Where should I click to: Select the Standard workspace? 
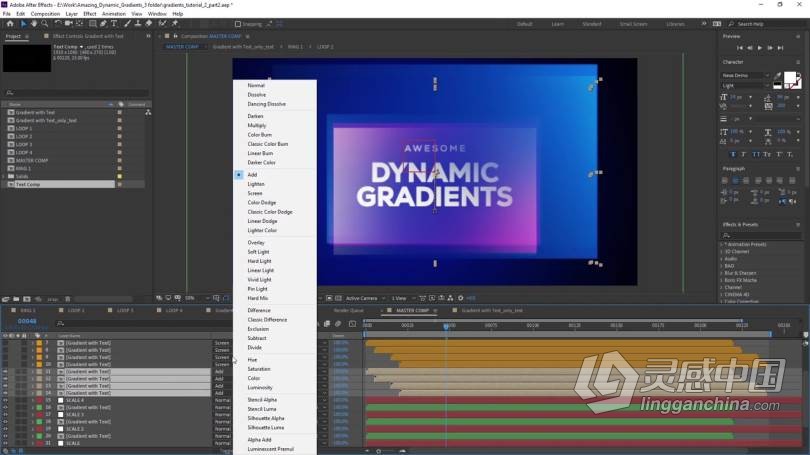tap(591, 24)
